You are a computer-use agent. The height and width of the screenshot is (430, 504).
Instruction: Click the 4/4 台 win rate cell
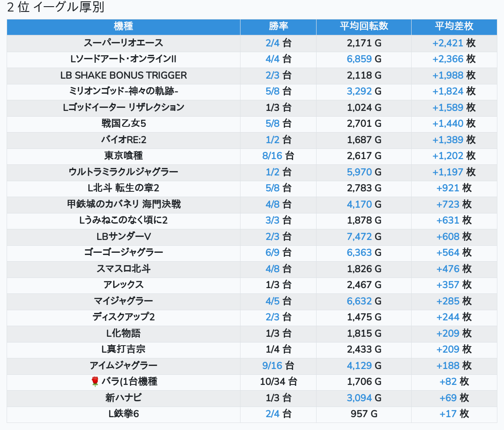click(279, 59)
